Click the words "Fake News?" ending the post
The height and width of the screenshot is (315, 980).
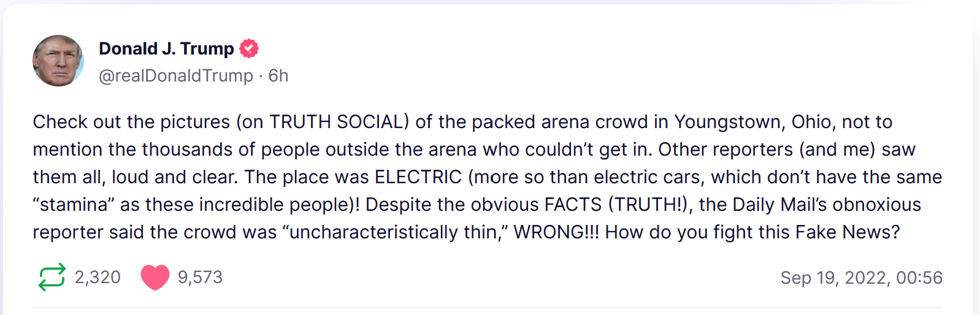[x=848, y=232]
